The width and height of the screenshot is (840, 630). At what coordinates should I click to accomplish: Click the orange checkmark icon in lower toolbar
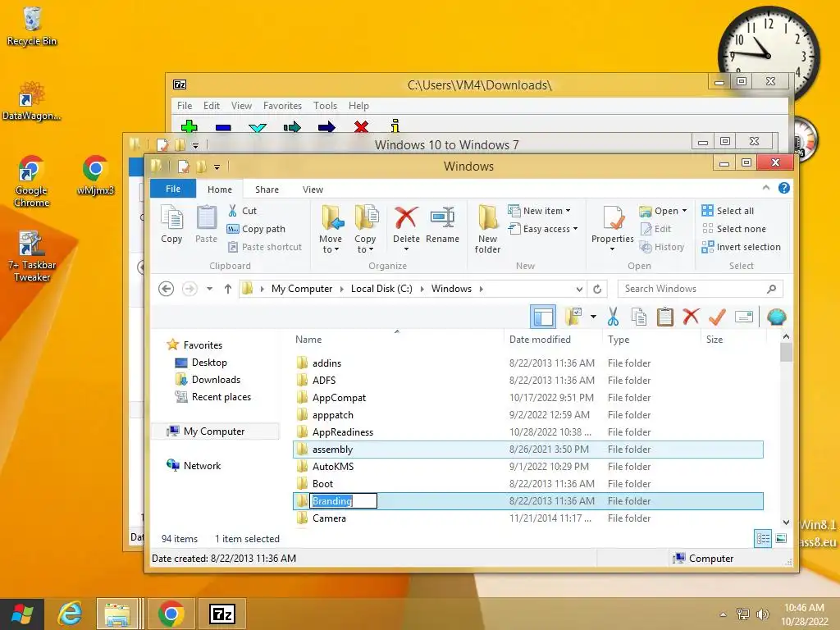pyautogui.click(x=717, y=317)
